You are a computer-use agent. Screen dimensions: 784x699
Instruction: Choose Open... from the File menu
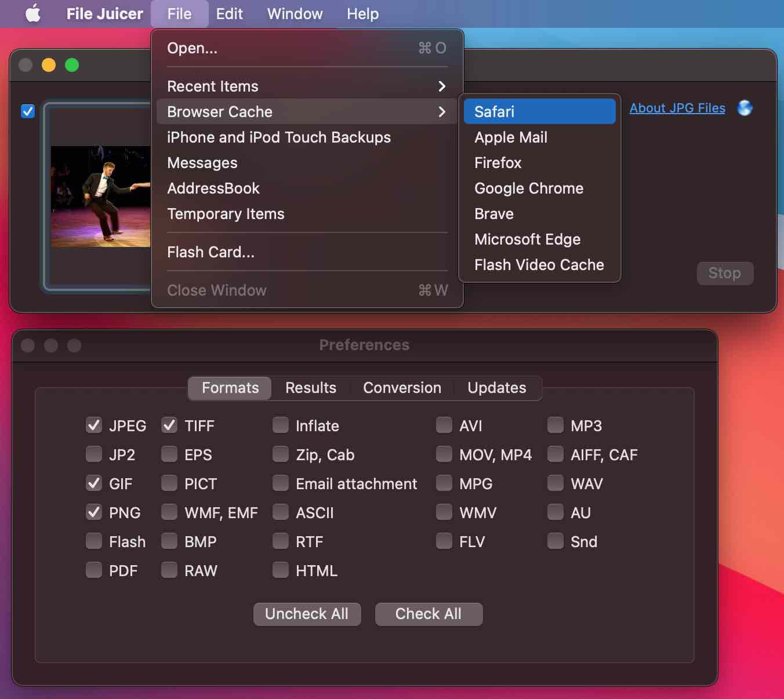pyautogui.click(x=307, y=48)
